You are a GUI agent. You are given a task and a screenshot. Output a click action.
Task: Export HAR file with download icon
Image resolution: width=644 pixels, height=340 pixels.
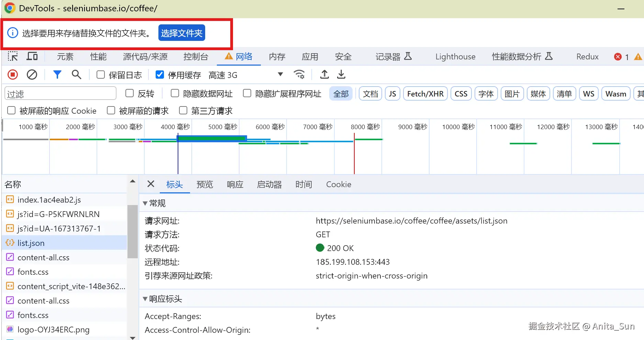341,75
